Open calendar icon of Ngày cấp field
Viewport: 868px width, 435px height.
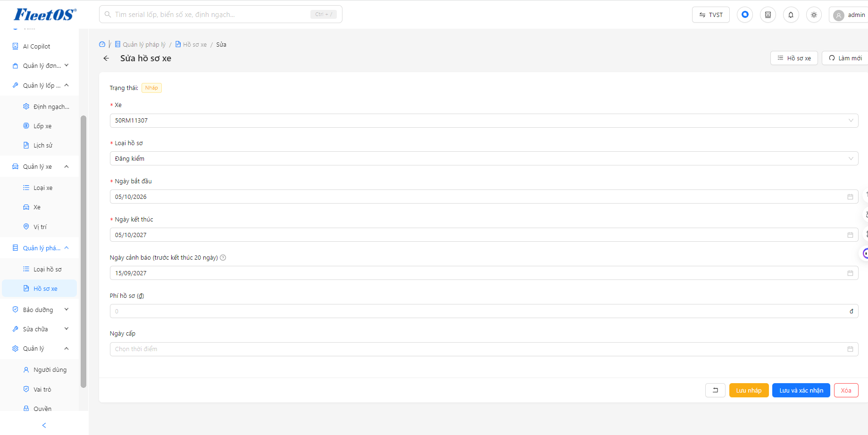[850, 349]
